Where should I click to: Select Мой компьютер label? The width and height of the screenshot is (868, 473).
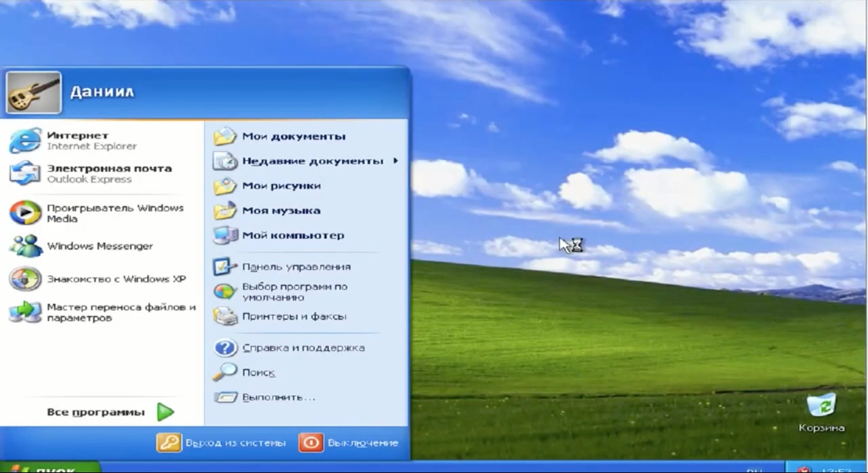(293, 235)
